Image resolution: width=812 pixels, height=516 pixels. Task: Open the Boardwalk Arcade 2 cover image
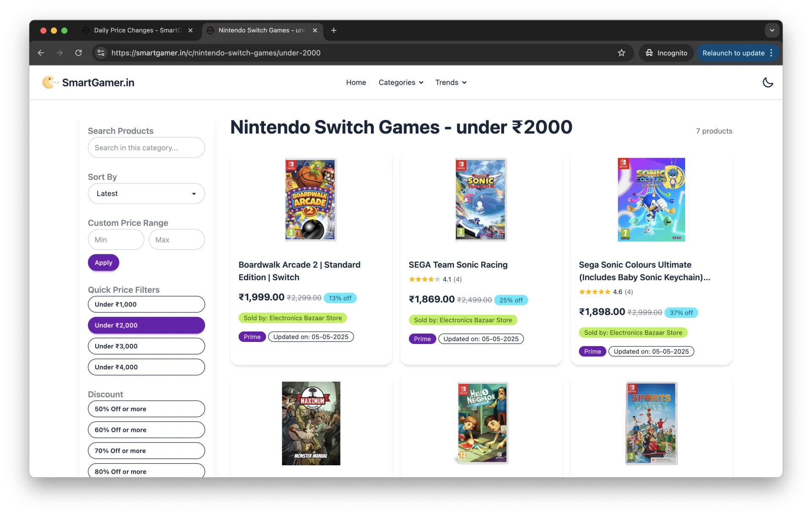(311, 199)
